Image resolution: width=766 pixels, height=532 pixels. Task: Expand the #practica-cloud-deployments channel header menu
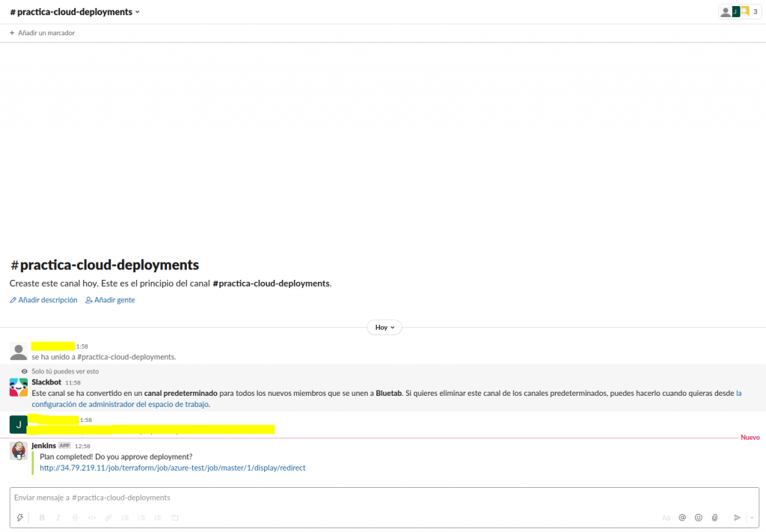(75, 12)
